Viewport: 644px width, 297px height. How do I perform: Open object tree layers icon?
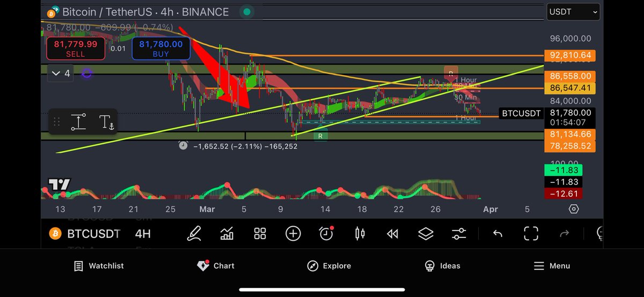click(x=426, y=233)
